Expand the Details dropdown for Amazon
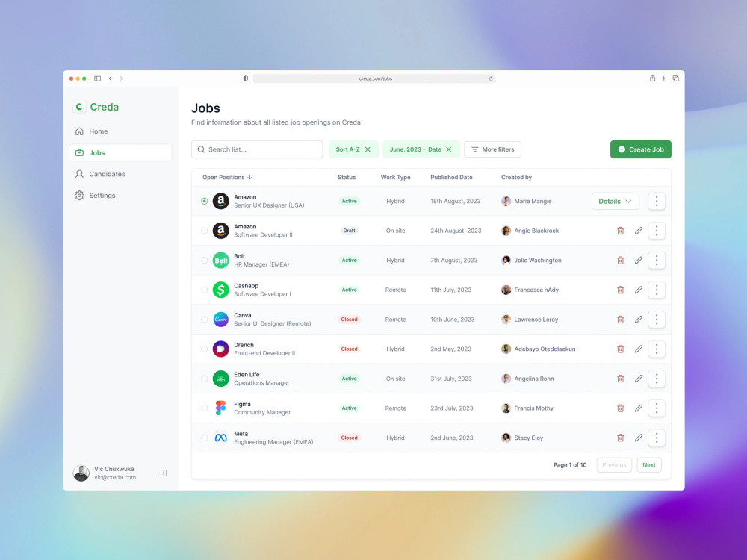This screenshot has height=560, width=747. pyautogui.click(x=615, y=201)
